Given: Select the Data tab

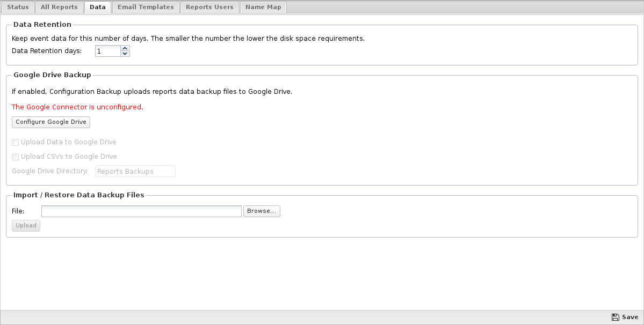Looking at the screenshot, I should tap(97, 7).
